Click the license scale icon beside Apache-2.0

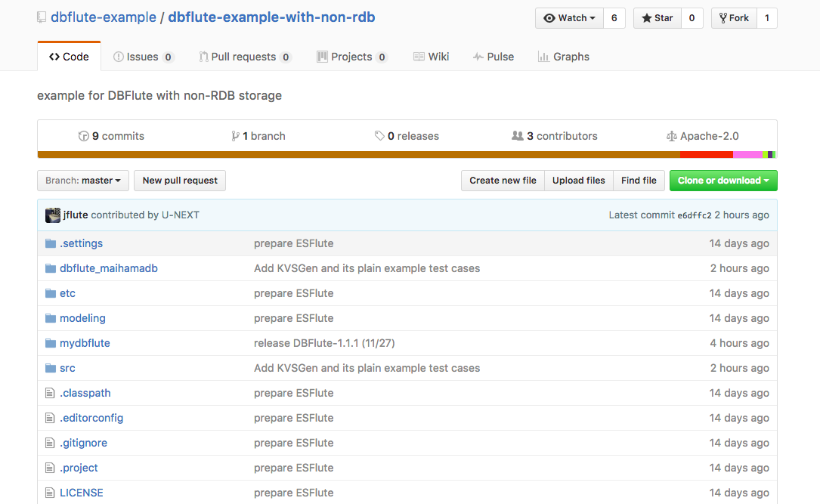(x=671, y=137)
